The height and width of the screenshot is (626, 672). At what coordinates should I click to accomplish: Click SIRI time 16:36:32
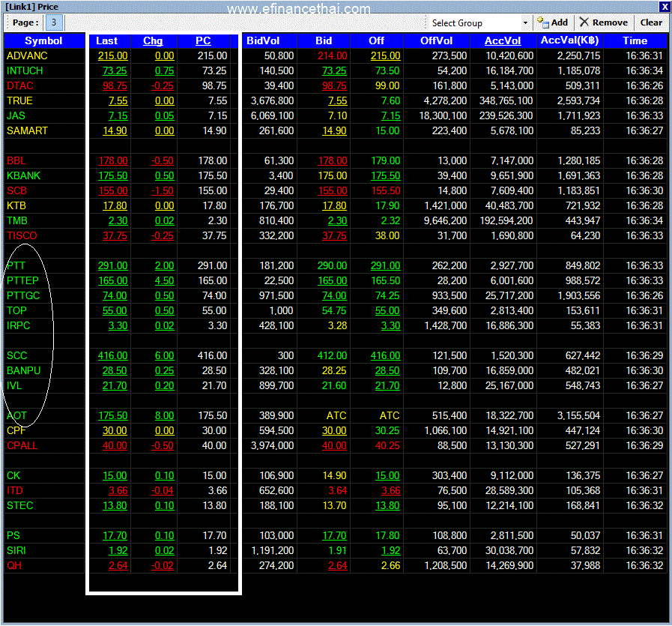tap(644, 551)
